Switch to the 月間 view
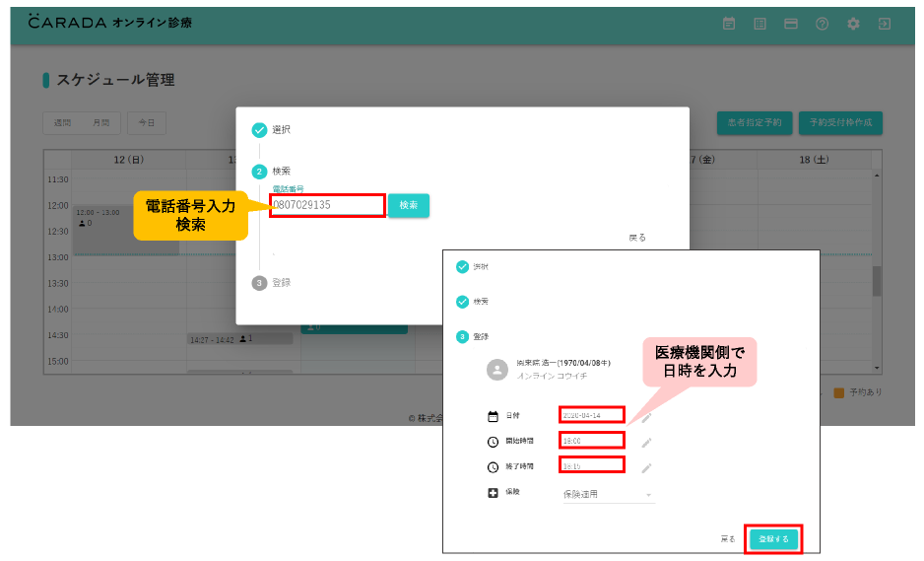This screenshot has width=924, height=561. pyautogui.click(x=100, y=123)
